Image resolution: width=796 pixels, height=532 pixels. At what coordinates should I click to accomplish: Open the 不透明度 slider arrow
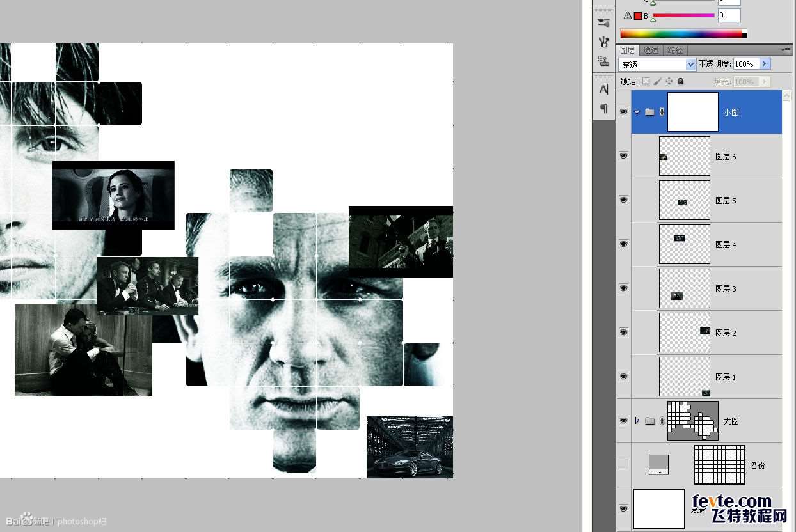point(765,64)
